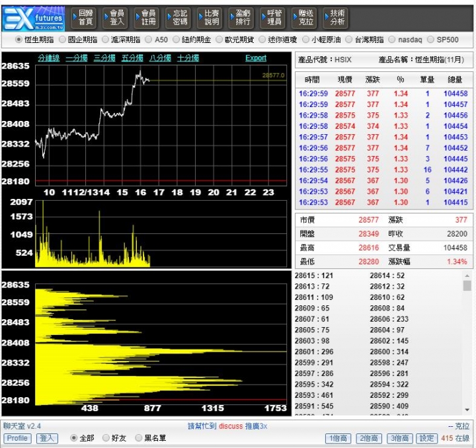476x448 pixels.
Task: Click the 開盤 value 28349
Action: coord(368,234)
